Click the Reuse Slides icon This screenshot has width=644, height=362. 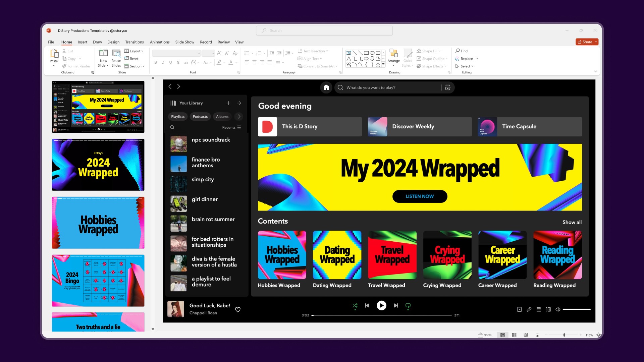click(x=116, y=53)
